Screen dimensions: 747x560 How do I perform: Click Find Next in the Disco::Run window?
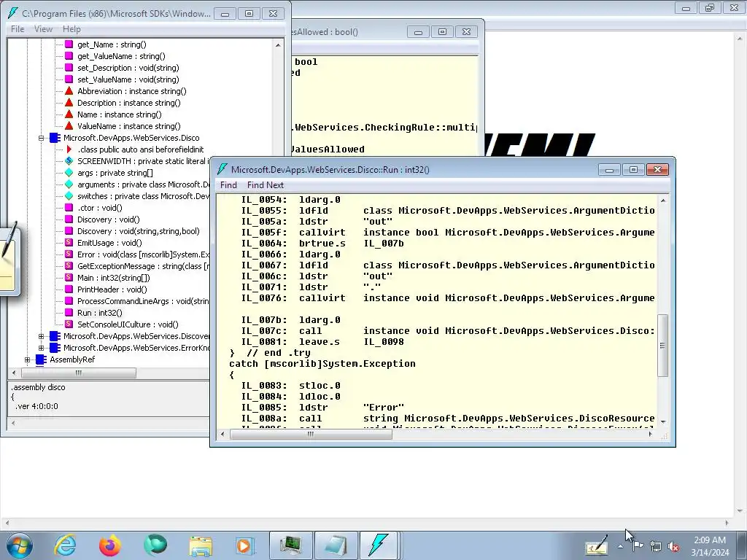point(266,184)
